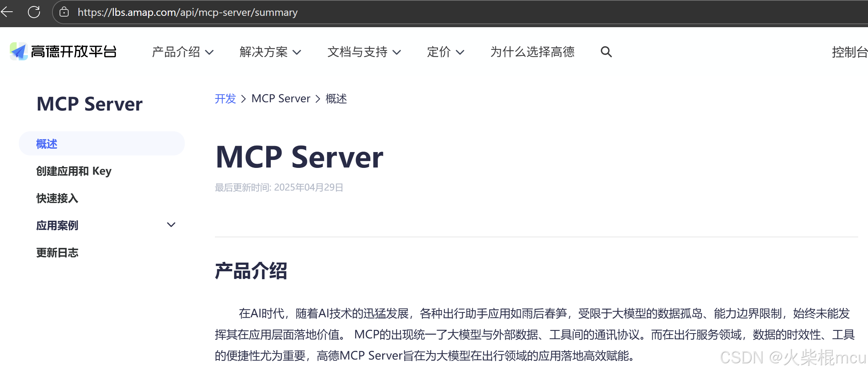Click the search magnifier icon
The image size is (868, 372).
(606, 52)
